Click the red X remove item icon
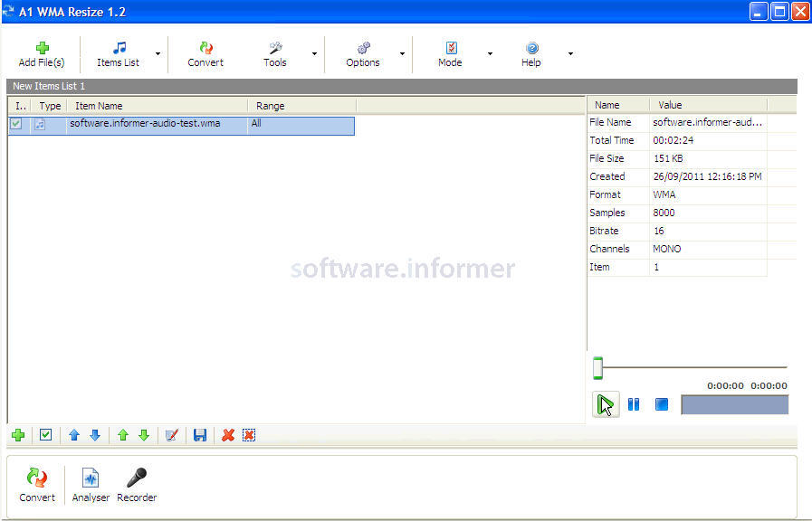 [x=228, y=435]
